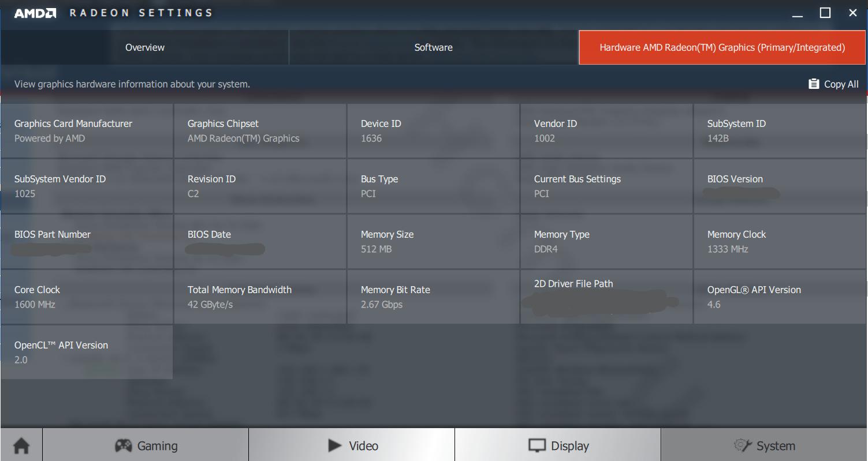Maximize the Radeon Settings window
The image size is (868, 461).
pyautogui.click(x=825, y=13)
